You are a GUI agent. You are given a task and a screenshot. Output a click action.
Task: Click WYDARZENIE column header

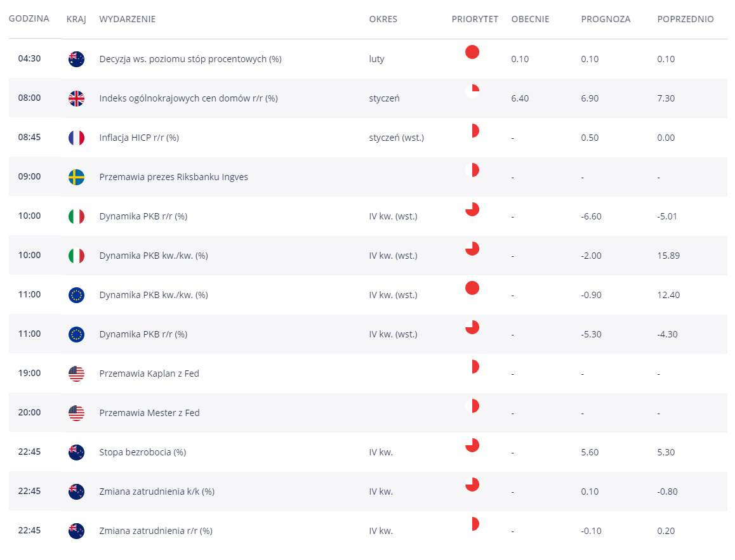(x=128, y=19)
